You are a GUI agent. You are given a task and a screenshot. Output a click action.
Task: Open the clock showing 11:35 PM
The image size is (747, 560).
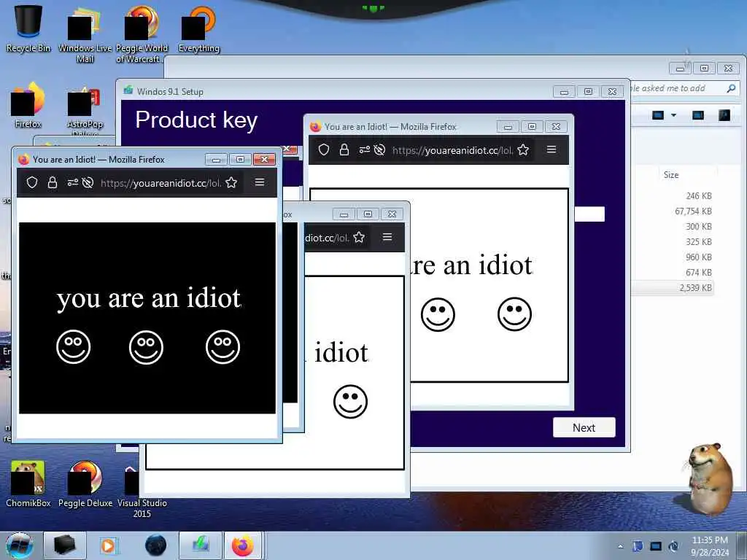(x=710, y=546)
